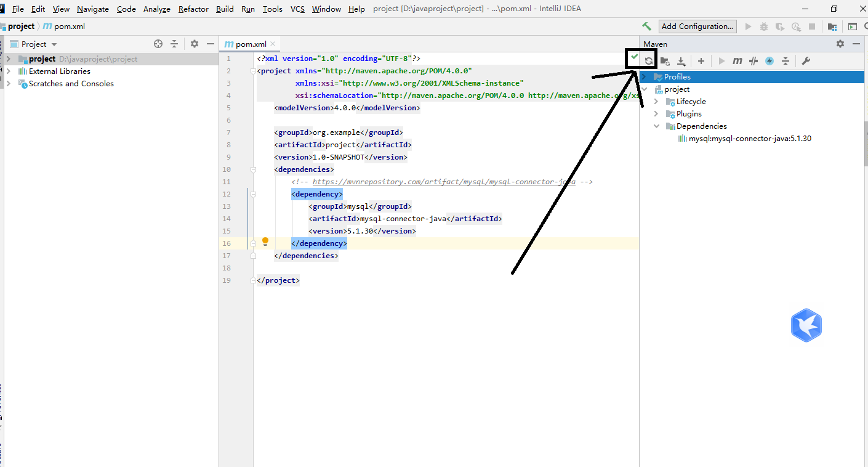Collapse all nodes in Maven panel
The image size is (868, 467).
coord(786,61)
